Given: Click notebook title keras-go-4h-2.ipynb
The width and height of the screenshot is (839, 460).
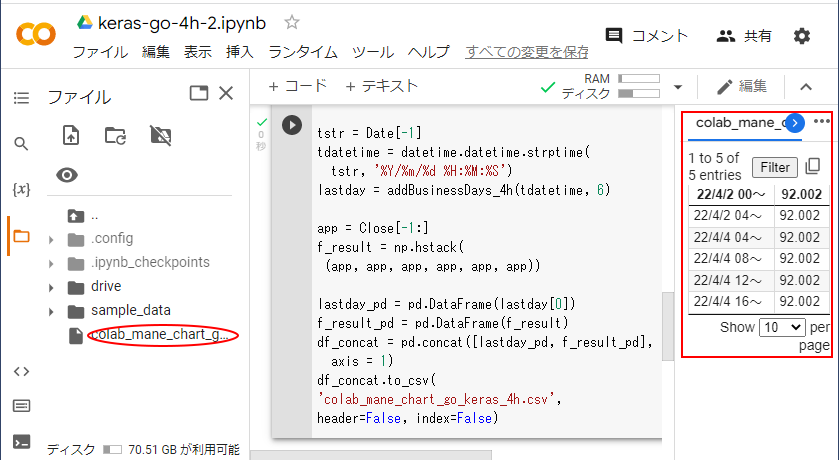Looking at the screenshot, I should [182, 23].
